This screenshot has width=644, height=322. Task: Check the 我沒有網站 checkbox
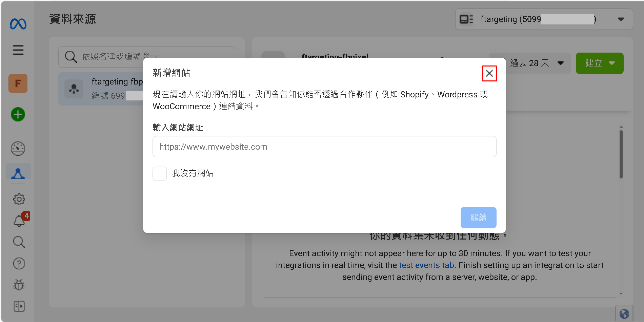pos(160,174)
